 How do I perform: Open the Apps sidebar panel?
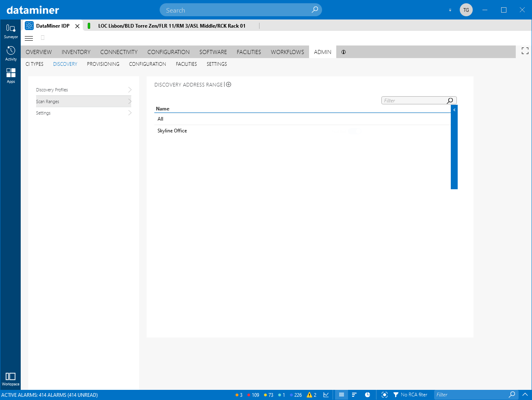pos(11,76)
